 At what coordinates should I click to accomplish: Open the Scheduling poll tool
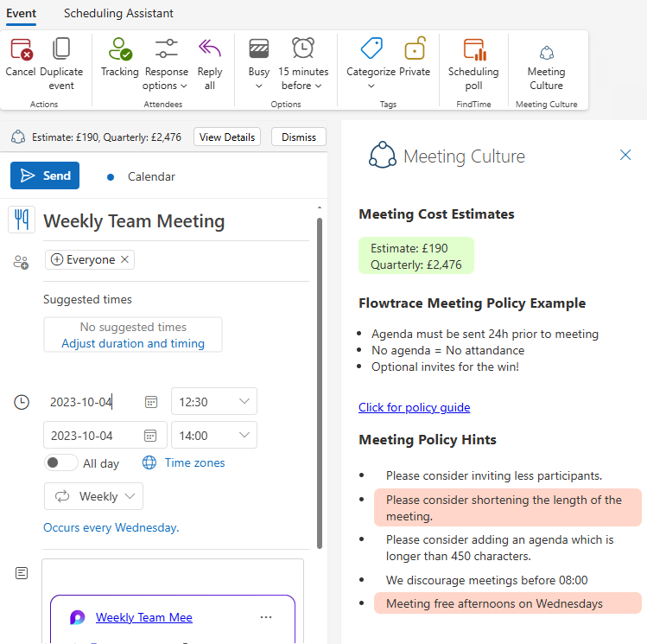pyautogui.click(x=473, y=48)
